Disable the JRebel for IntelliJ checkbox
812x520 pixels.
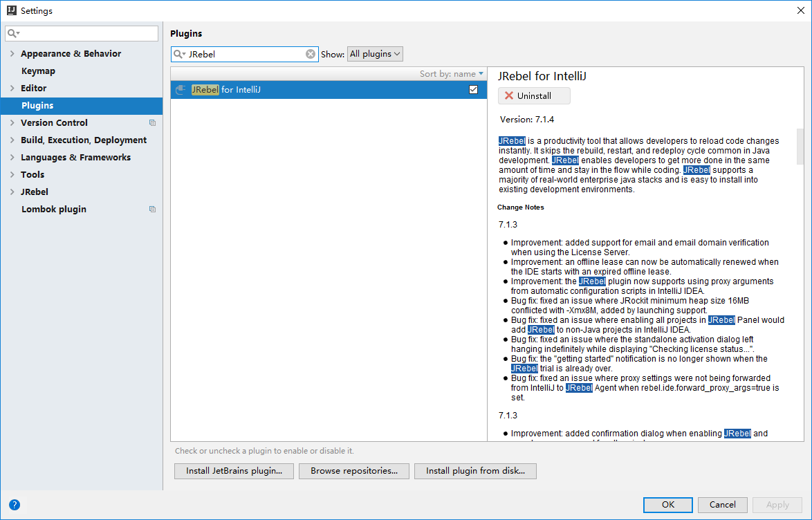473,90
